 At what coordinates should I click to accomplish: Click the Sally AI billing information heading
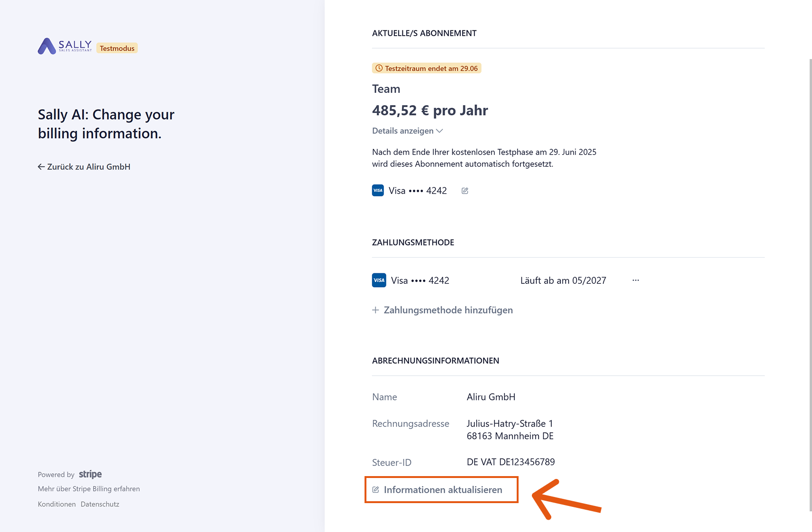pyautogui.click(x=106, y=124)
